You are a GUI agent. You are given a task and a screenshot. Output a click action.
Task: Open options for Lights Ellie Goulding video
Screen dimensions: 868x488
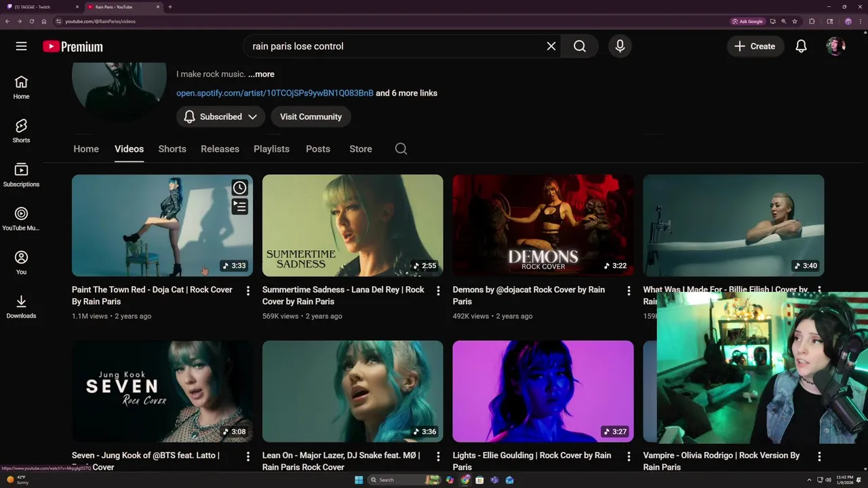point(629,457)
